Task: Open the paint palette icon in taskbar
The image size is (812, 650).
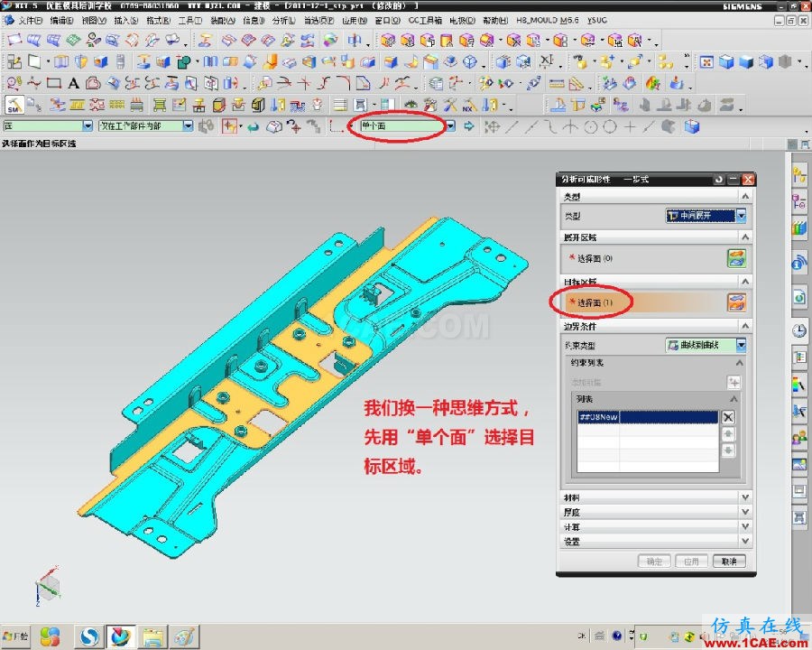Action: 184,636
